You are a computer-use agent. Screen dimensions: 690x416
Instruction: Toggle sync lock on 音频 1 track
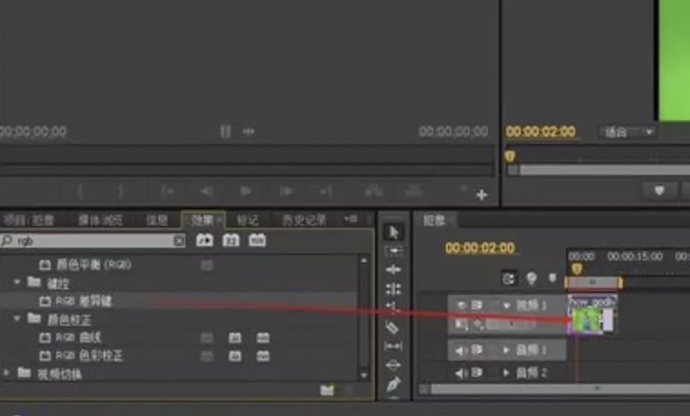(477, 350)
